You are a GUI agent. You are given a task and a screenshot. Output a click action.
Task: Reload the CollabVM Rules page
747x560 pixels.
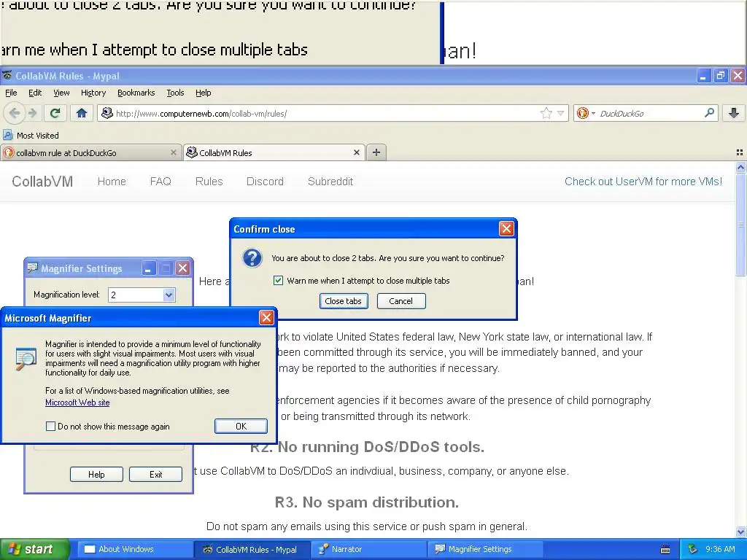(55, 113)
